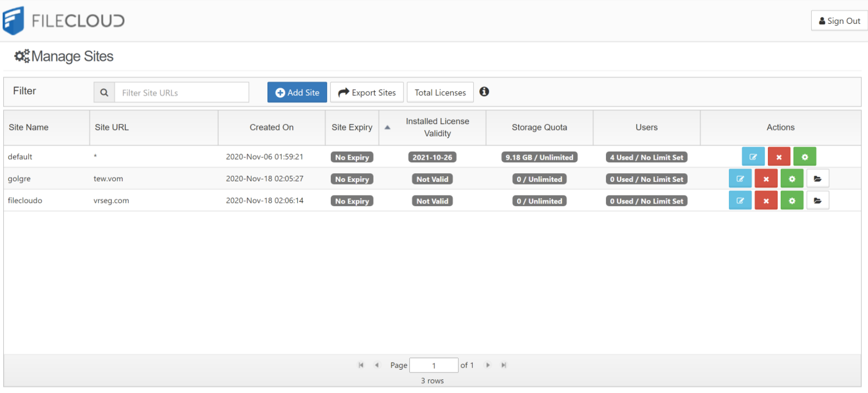Click the red delete icon for default site
This screenshot has width=868, height=393.
(x=779, y=157)
